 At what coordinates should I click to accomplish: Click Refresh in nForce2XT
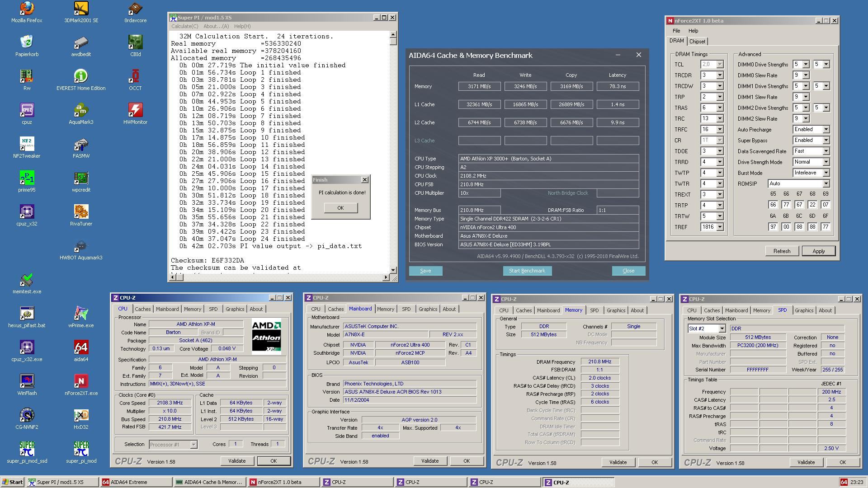click(782, 251)
